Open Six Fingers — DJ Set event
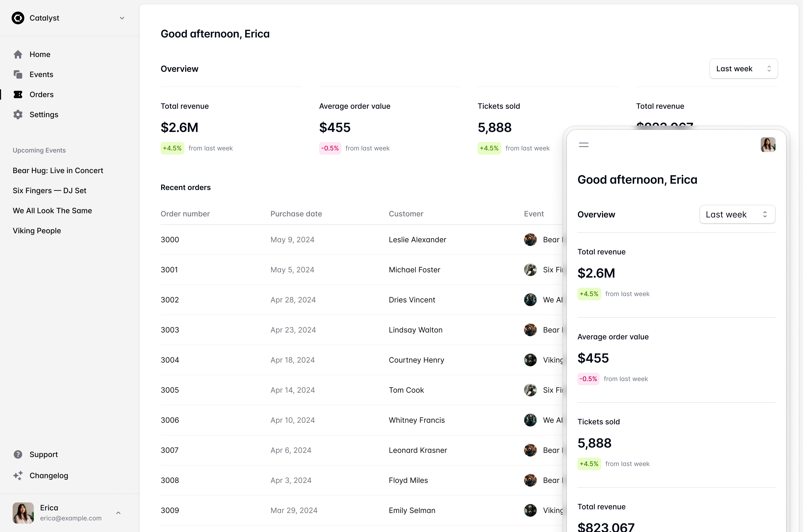 (x=50, y=191)
